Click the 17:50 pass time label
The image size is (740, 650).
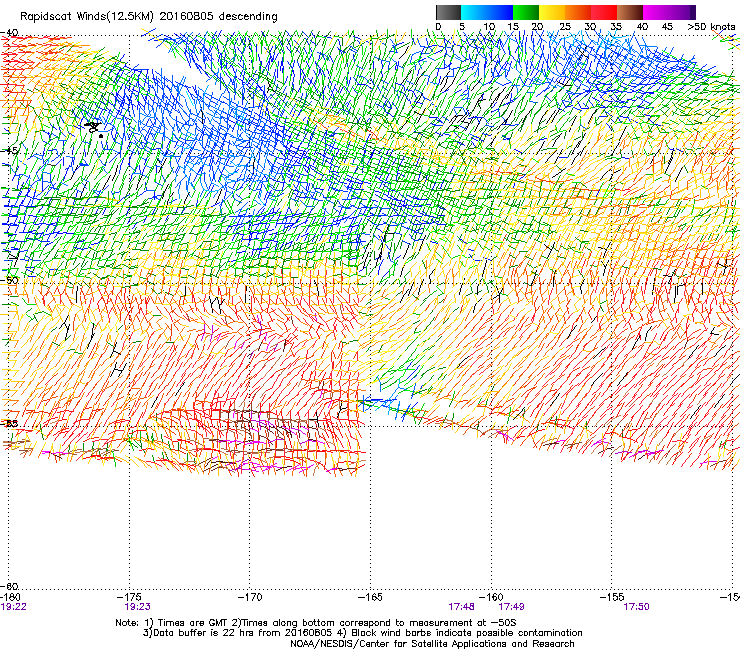pyautogui.click(x=636, y=607)
